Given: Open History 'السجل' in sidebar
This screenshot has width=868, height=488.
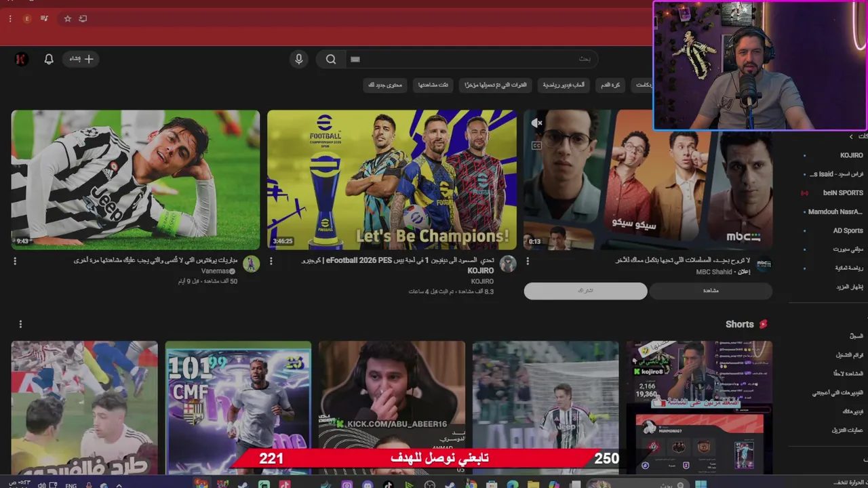Looking at the screenshot, I should point(856,335).
